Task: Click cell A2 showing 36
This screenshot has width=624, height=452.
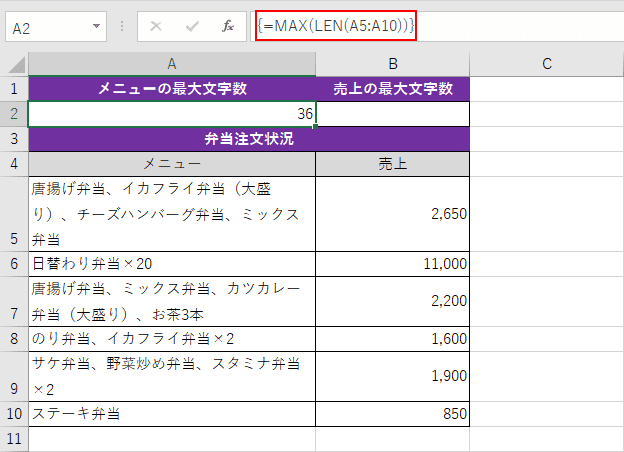Action: (172, 114)
